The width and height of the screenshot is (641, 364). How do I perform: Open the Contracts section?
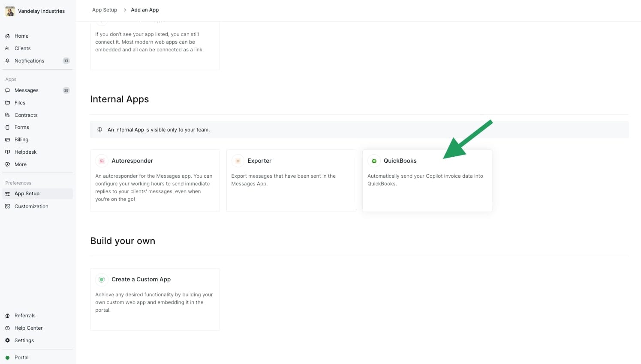pos(26,115)
